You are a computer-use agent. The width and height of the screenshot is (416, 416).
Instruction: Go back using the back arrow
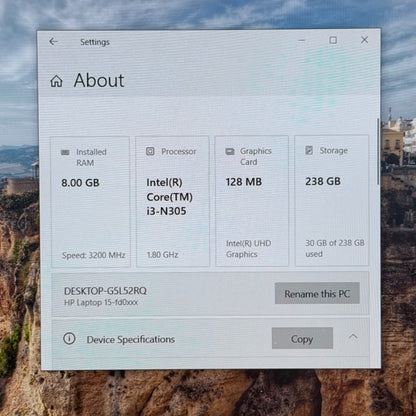(x=53, y=41)
